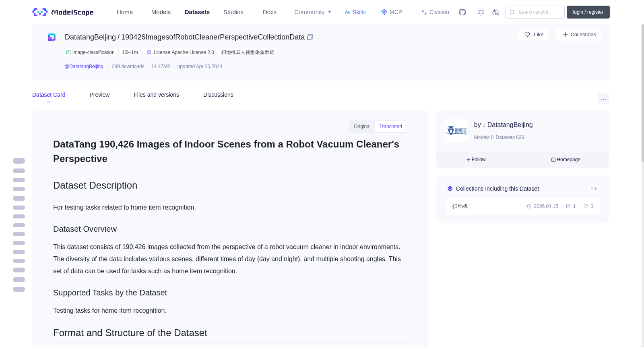Select the Preview tab
This screenshot has width=644, height=347.
pyautogui.click(x=99, y=95)
